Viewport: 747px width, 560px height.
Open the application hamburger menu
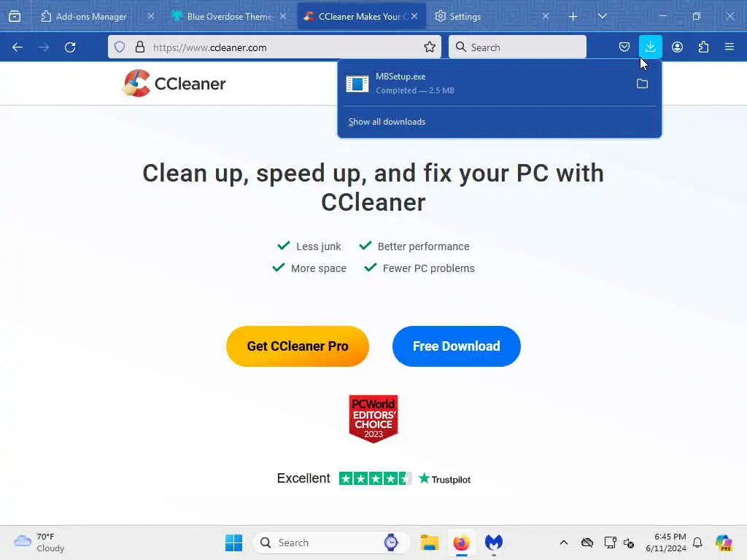click(729, 47)
